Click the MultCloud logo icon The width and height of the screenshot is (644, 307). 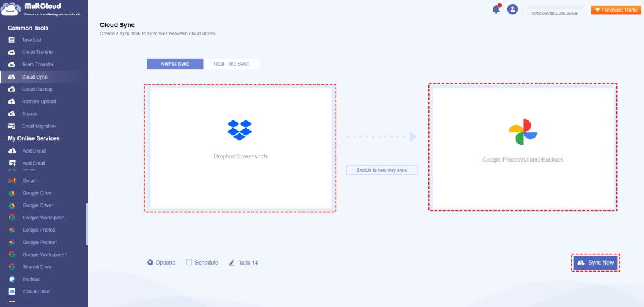(11, 9)
